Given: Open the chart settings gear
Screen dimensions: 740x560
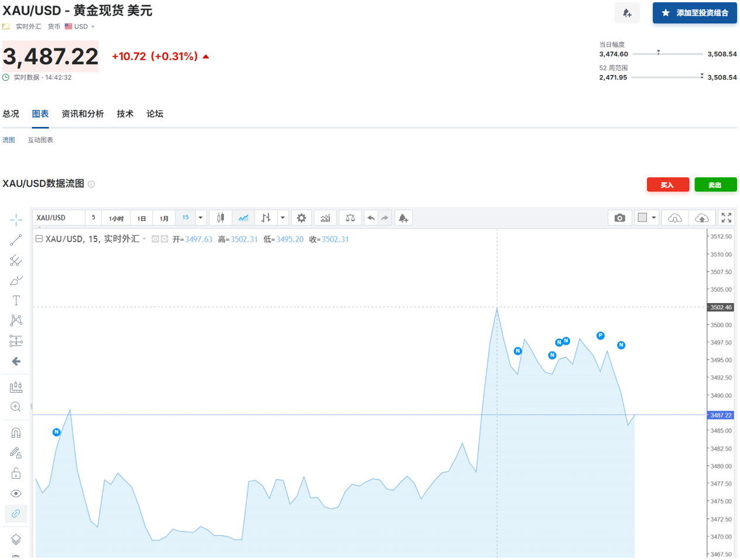Looking at the screenshot, I should (x=301, y=217).
